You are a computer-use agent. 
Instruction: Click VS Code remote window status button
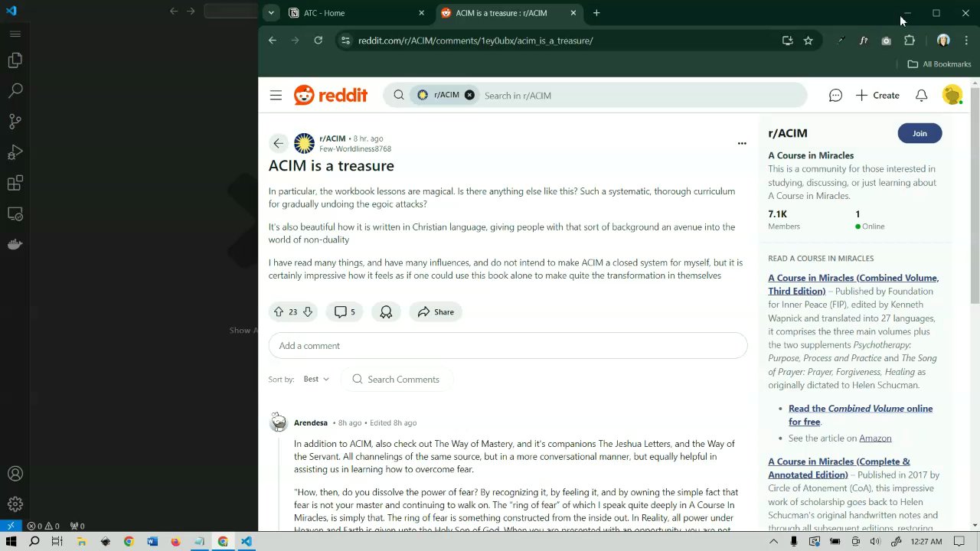tap(10, 526)
